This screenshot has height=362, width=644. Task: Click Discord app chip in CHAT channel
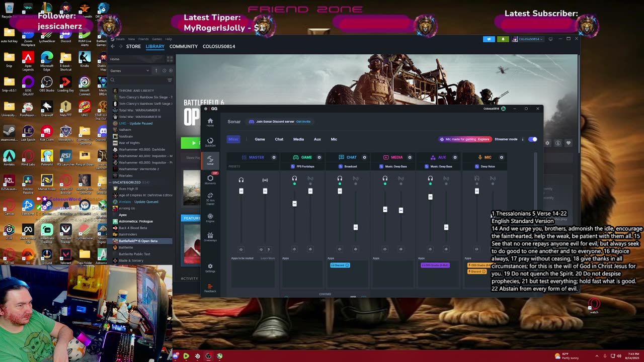340,265
